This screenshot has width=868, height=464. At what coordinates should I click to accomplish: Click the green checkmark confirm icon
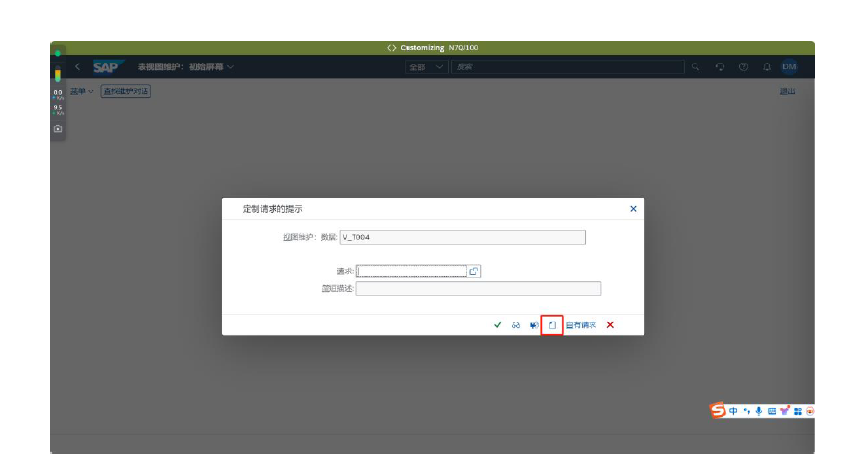(498, 325)
